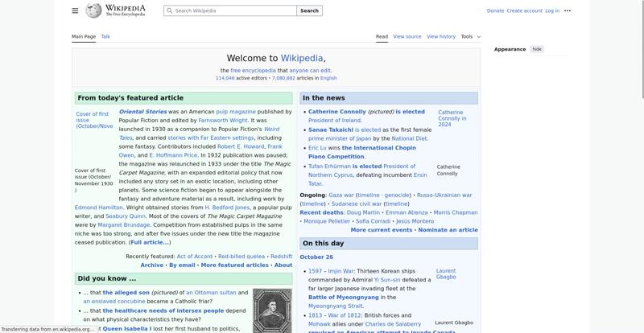644x333 pixels.
Task: Hide the Appearance panel
Action: [537, 49]
